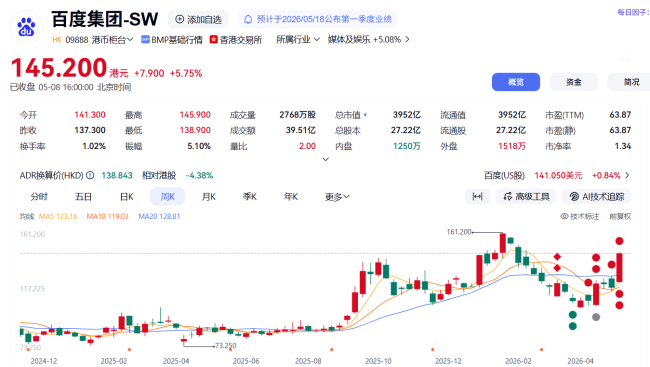Click the HK market badge icon
This screenshot has width=650, height=367.
click(57, 39)
